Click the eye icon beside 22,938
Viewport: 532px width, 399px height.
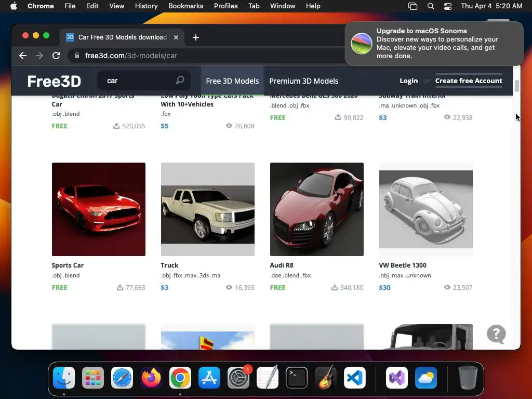click(x=447, y=117)
